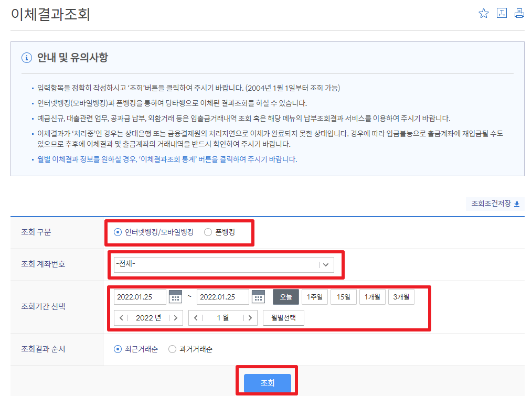The image size is (532, 396).
Task: Click the start date input field
Action: pos(140,297)
